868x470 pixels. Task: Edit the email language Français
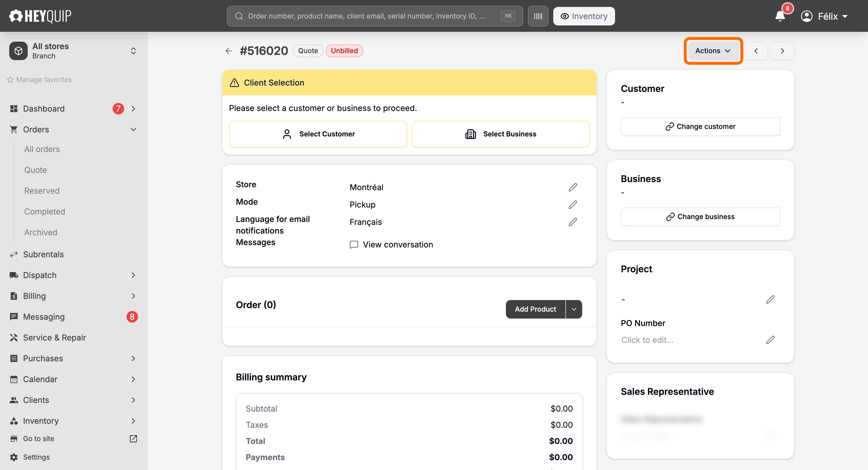click(x=573, y=222)
